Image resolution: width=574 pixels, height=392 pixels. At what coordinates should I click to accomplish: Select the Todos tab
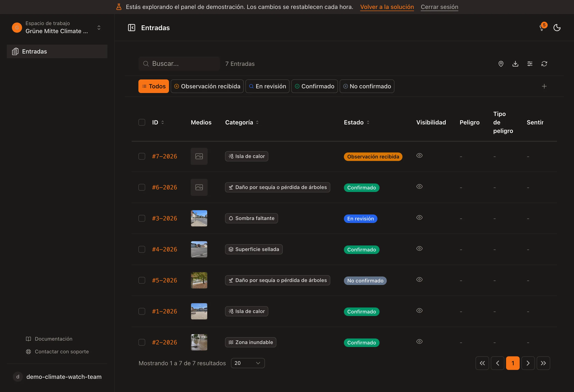(154, 86)
